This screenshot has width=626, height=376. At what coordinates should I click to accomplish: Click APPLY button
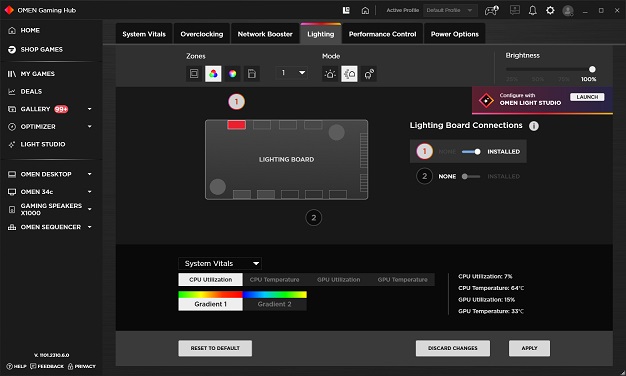tap(529, 348)
